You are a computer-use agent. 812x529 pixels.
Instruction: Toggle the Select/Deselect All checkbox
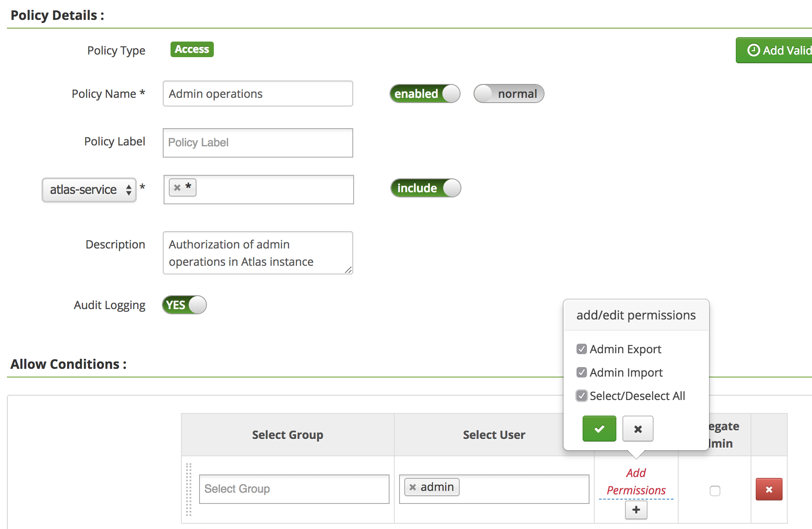click(x=581, y=396)
